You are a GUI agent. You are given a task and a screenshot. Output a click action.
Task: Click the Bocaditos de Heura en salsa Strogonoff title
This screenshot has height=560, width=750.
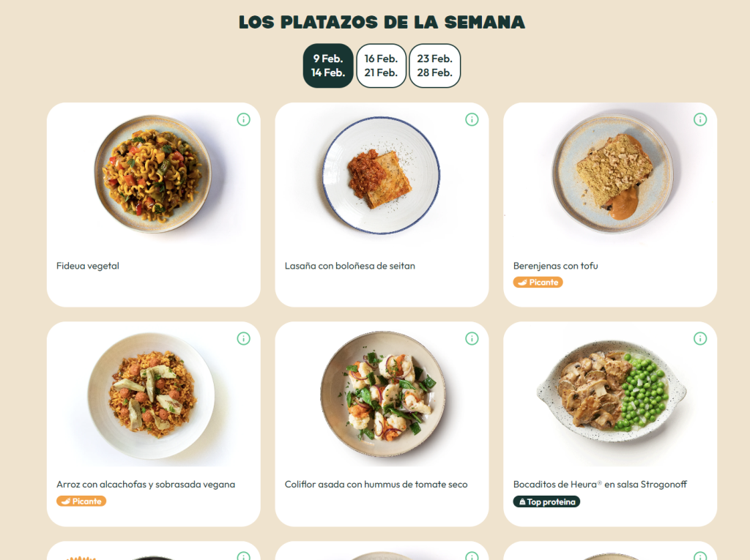coord(600,485)
